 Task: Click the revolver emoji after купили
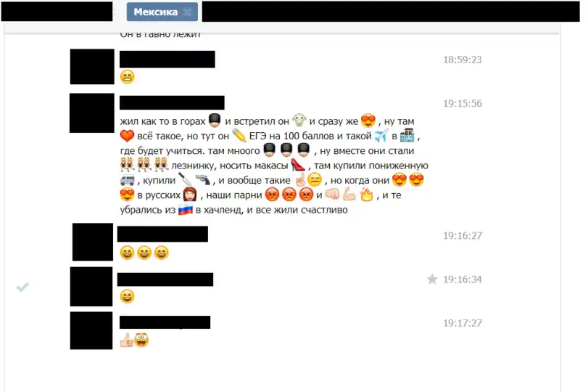click(x=203, y=180)
